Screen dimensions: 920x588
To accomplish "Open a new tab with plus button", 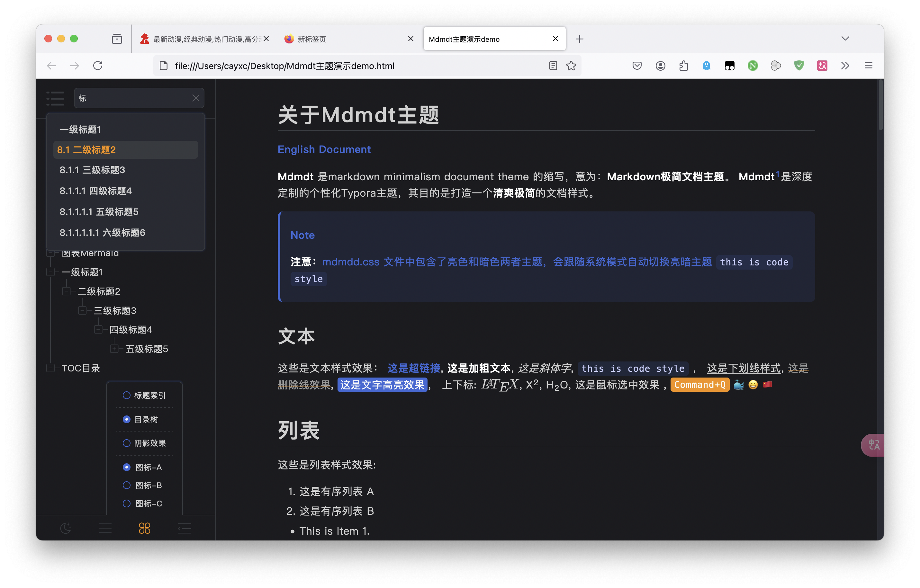I will click(x=580, y=39).
